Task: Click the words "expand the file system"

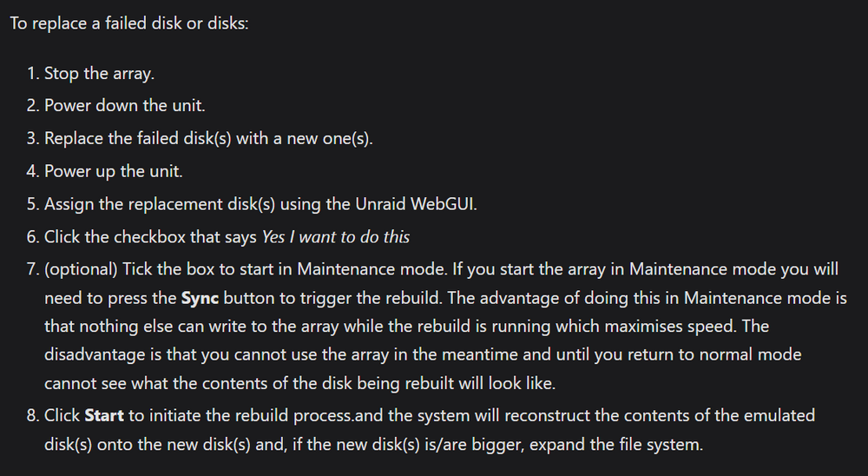Action: [615, 445]
